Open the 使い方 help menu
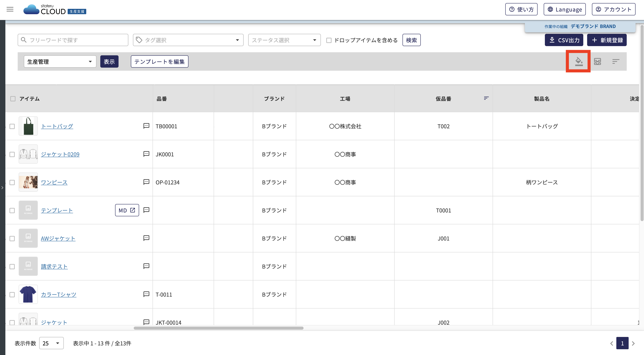This screenshot has height=355, width=644. click(521, 9)
